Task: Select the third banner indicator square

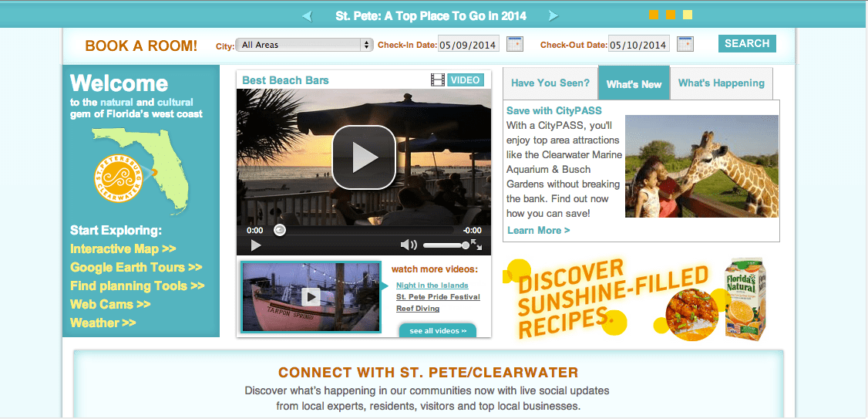Action: [x=688, y=15]
